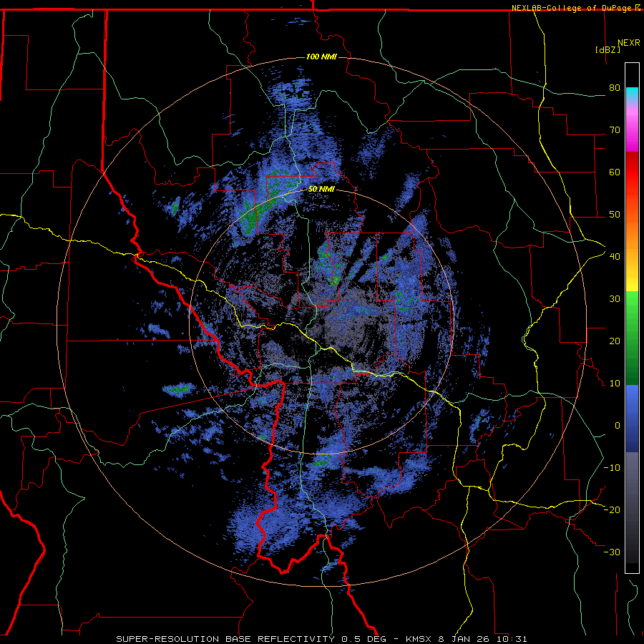The height and width of the screenshot is (644, 644).
Task: Click the 20 value on the dBZ scale
Action: [615, 341]
